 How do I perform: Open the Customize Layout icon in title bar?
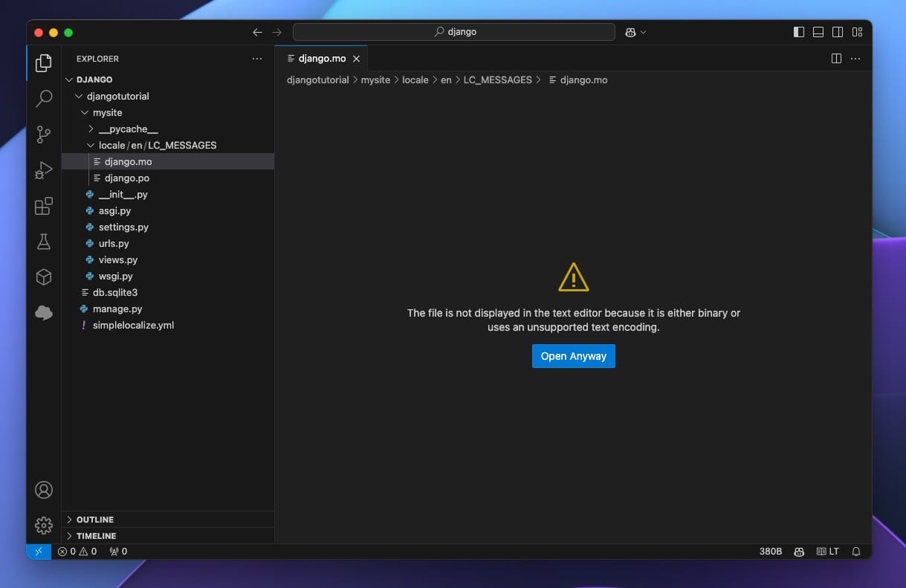(858, 32)
